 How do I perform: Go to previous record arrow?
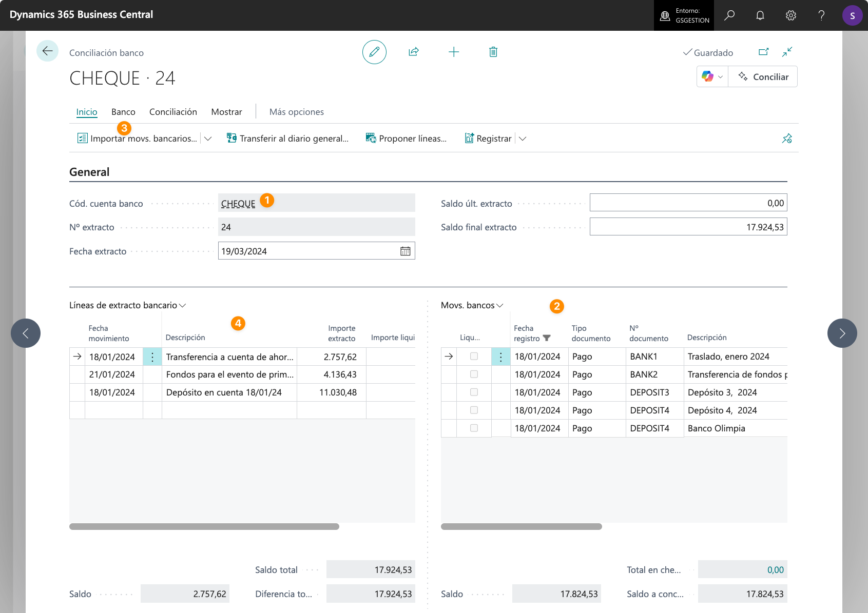[26, 333]
